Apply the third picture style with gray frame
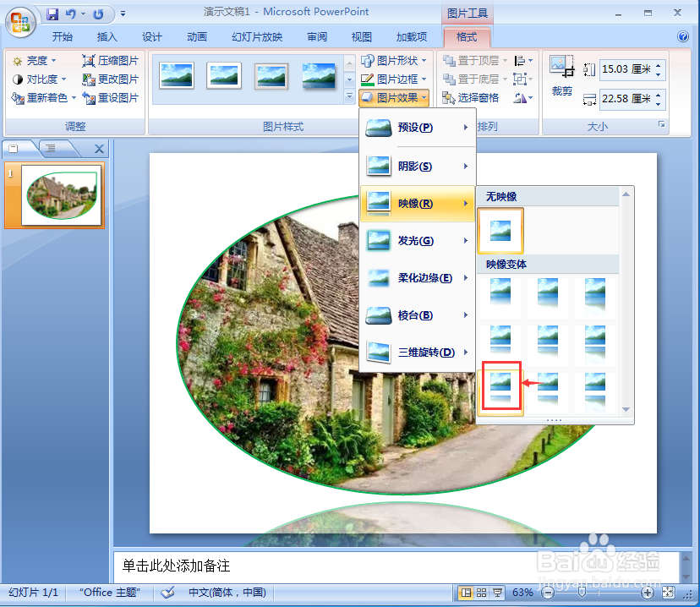This screenshot has height=607, width=700. point(271,75)
